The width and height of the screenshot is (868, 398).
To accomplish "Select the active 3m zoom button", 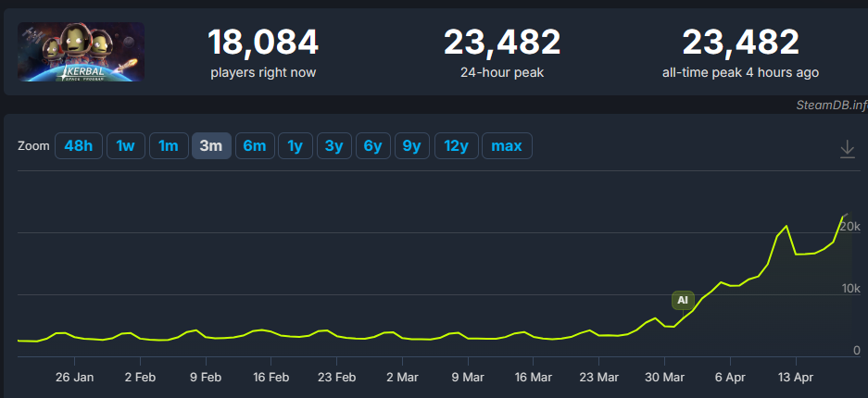I will coord(211,146).
